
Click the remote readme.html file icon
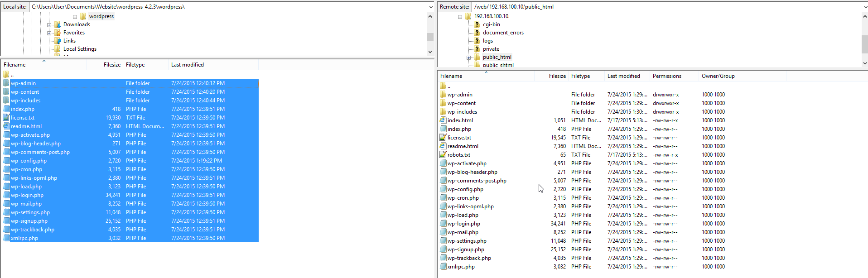pos(443,146)
